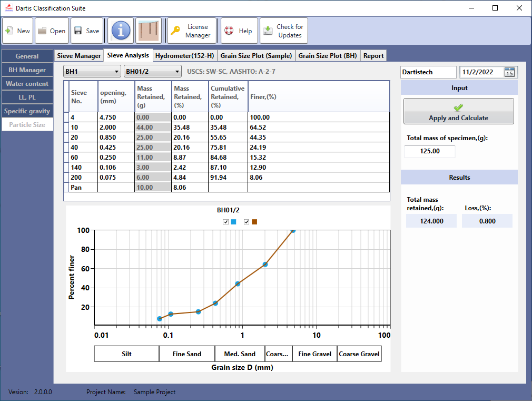The image size is (532, 401).
Task: Open a project with the Open button
Action: point(52,31)
